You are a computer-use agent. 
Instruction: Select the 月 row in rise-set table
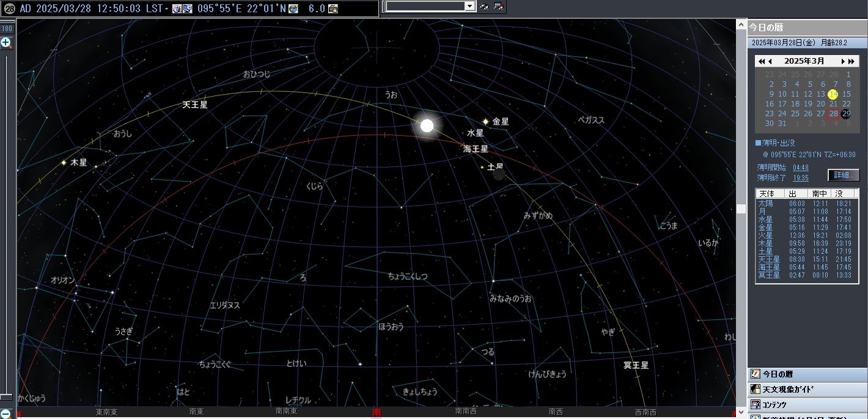[x=807, y=211]
